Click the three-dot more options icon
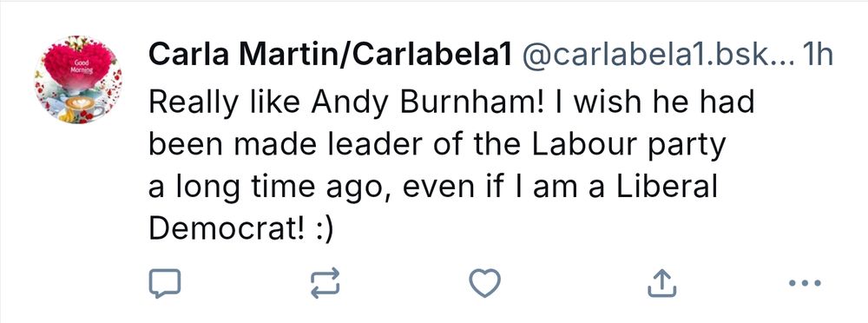Image resolution: width=868 pixels, height=323 pixels. pos(805,283)
